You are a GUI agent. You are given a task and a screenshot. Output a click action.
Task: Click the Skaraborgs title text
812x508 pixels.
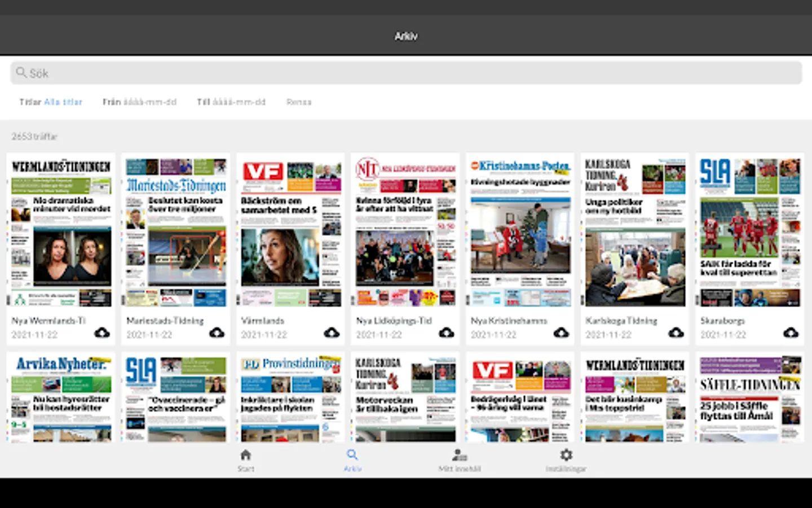click(723, 321)
